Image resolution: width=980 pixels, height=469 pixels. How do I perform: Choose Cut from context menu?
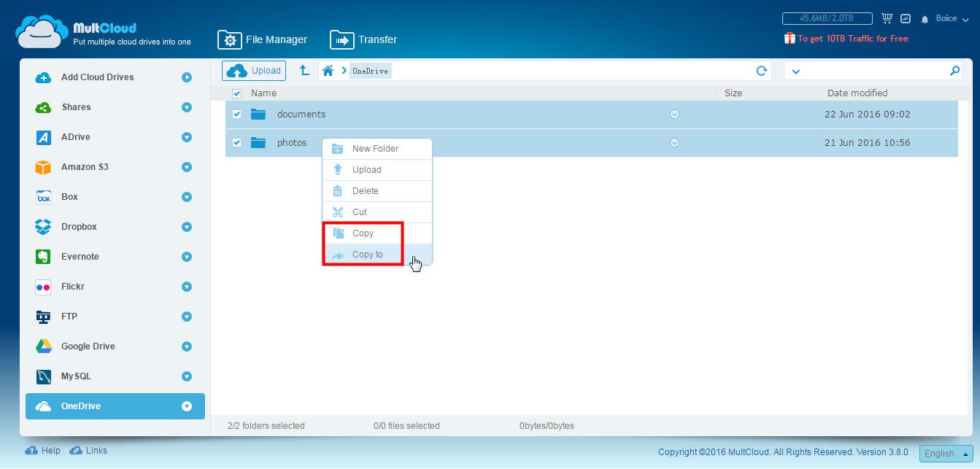click(377, 212)
